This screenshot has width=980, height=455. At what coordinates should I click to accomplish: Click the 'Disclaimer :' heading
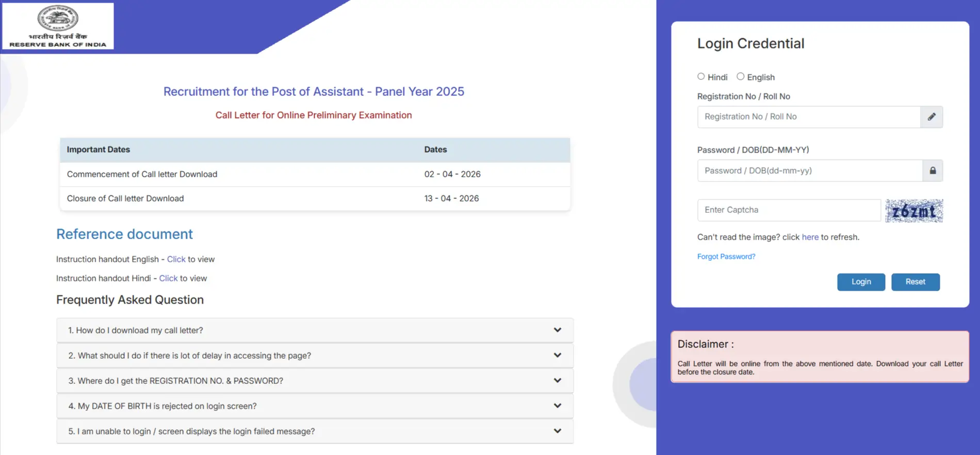[x=706, y=344]
